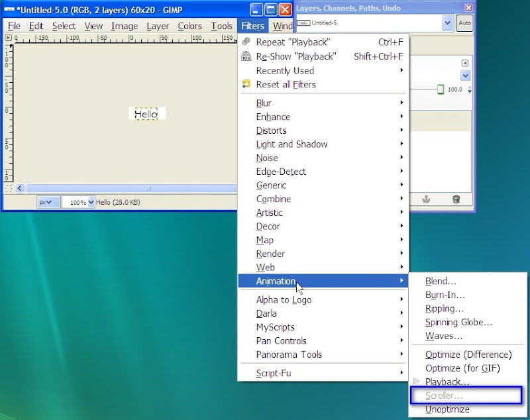
Task: Open Alpha to Logo submenu
Action: click(x=323, y=299)
